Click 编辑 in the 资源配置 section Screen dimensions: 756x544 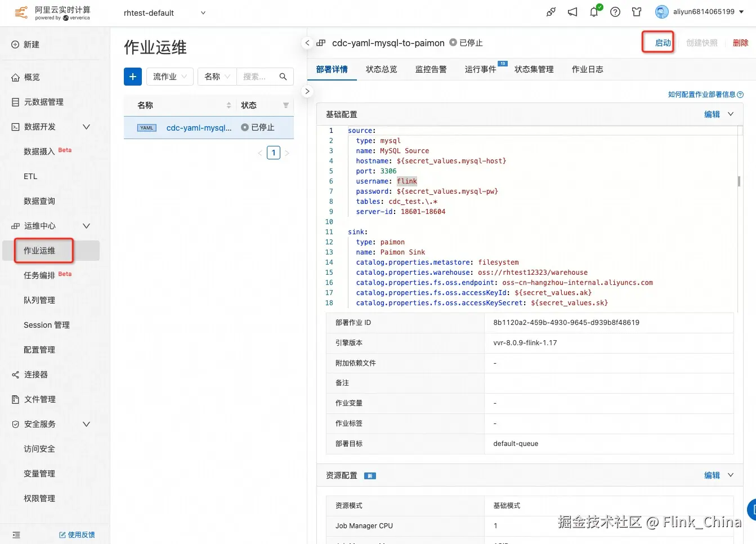click(712, 475)
